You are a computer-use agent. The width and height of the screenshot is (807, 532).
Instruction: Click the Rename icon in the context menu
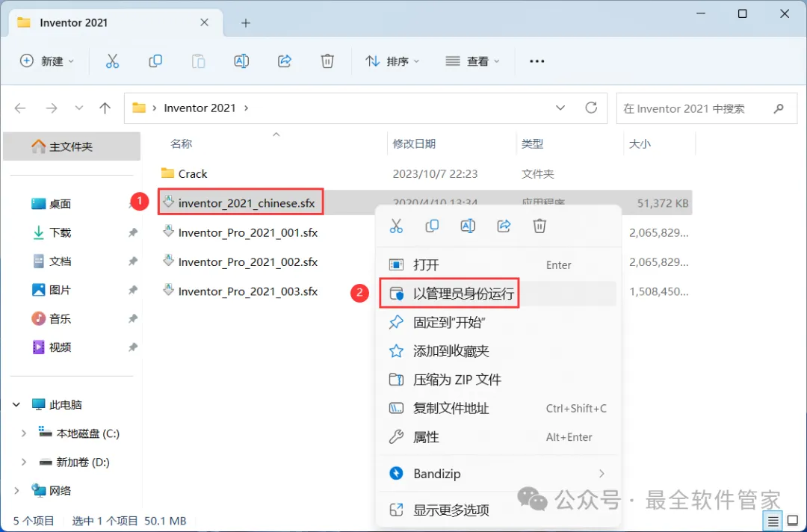pos(468,226)
